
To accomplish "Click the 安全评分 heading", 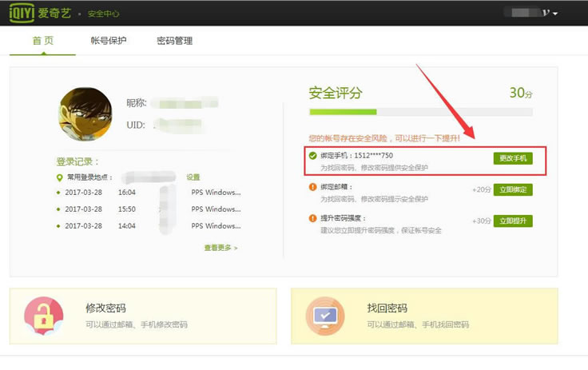I will point(336,93).
